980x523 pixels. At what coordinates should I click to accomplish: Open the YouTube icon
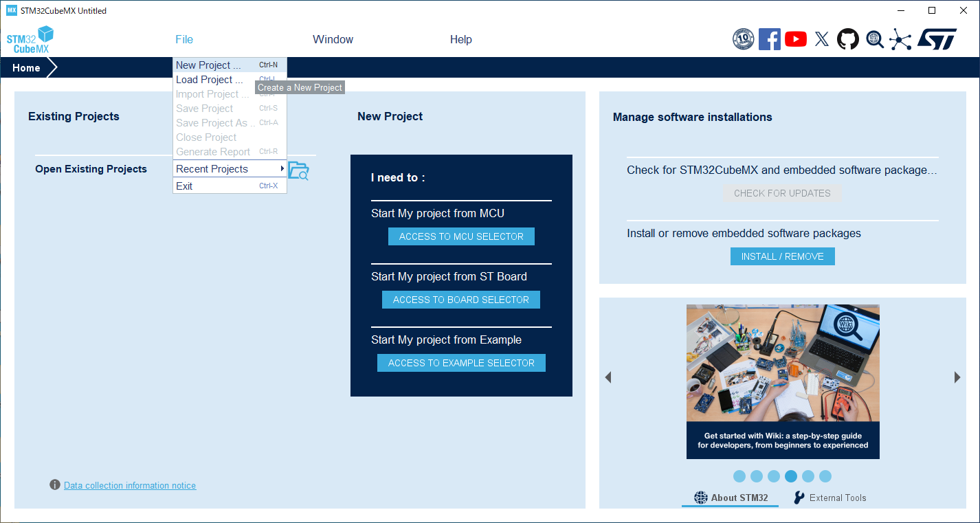point(796,39)
